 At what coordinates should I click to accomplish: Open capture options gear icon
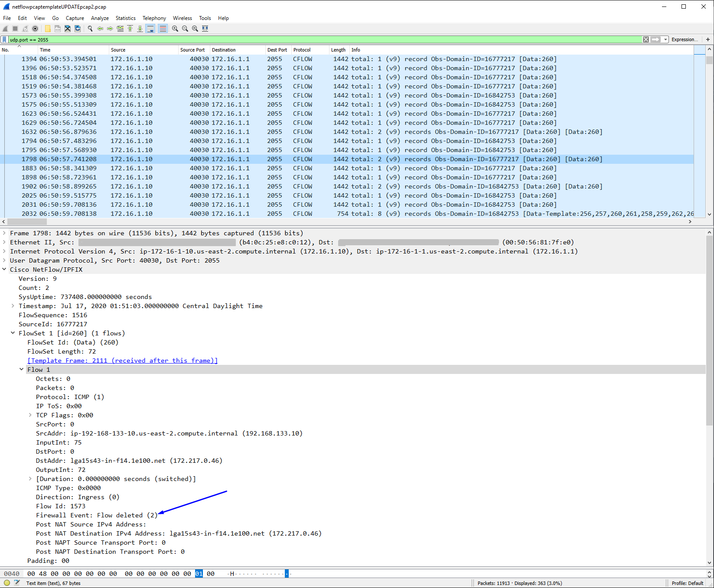pyautogui.click(x=35, y=29)
